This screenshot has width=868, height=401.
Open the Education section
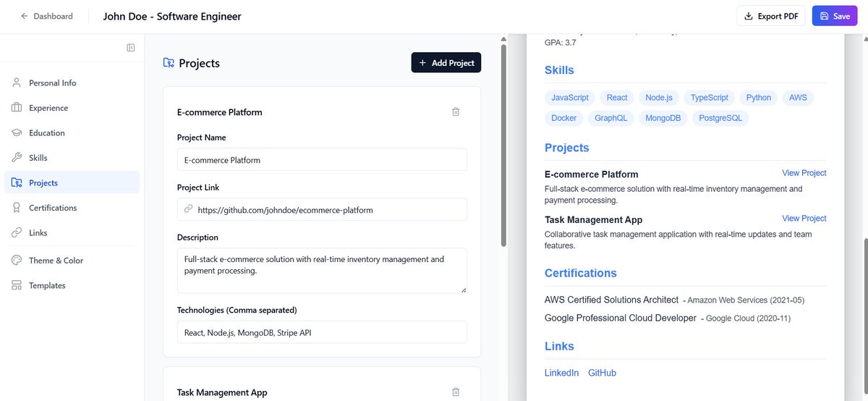tap(72, 132)
